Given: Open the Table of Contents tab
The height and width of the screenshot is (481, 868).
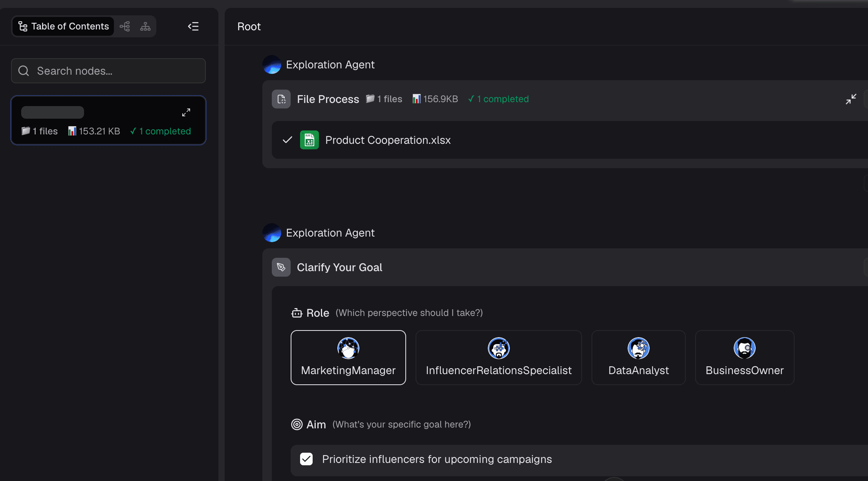Looking at the screenshot, I should tap(64, 26).
